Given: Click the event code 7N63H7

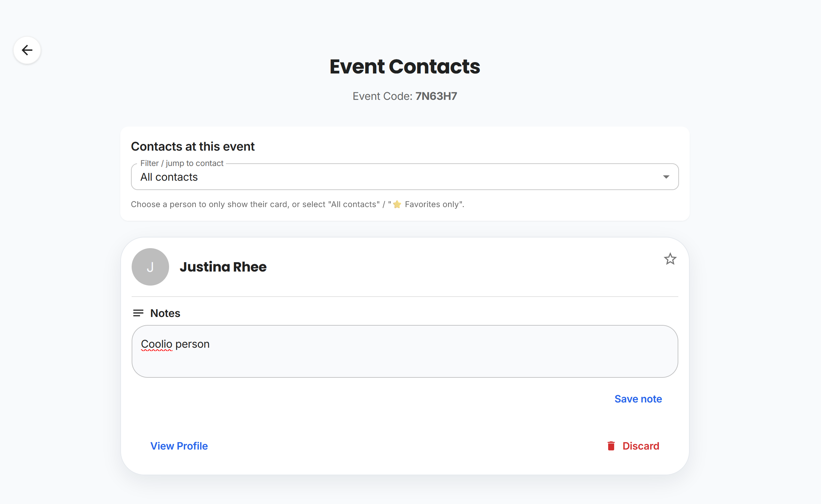Looking at the screenshot, I should coord(436,96).
